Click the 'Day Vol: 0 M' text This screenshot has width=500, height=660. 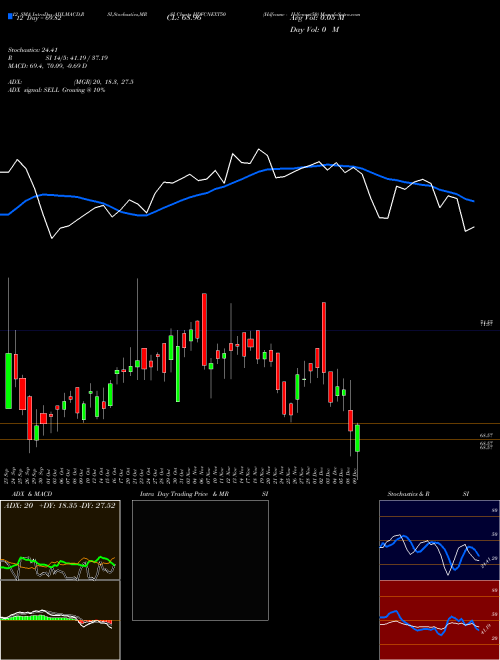(314, 30)
